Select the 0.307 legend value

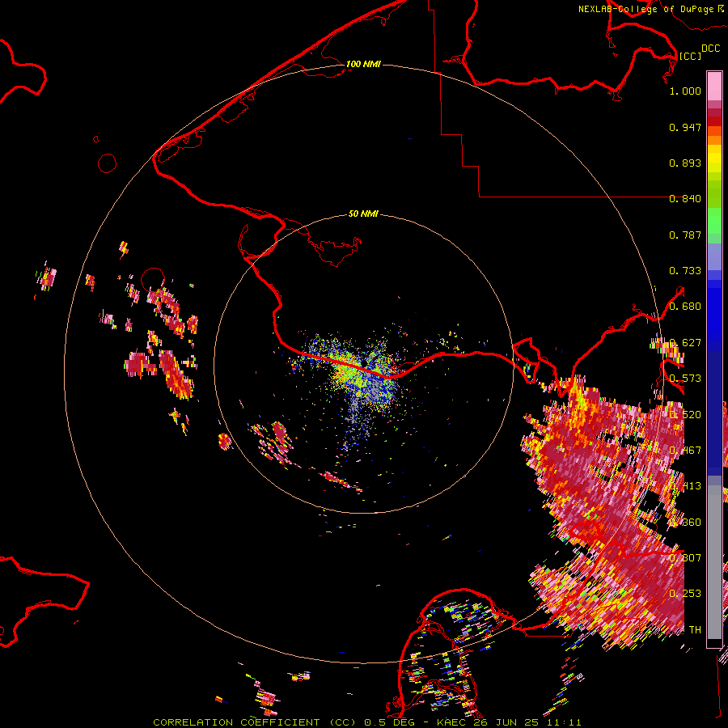coord(685,558)
